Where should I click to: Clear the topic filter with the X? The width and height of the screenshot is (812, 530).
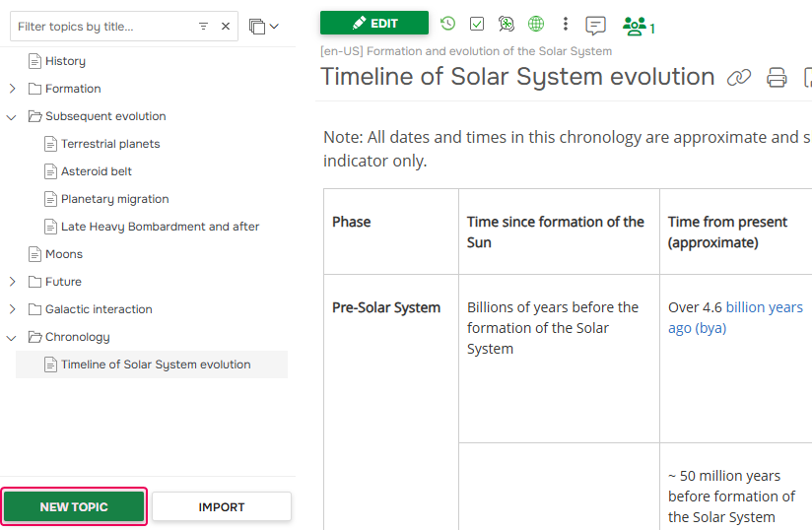226,26
